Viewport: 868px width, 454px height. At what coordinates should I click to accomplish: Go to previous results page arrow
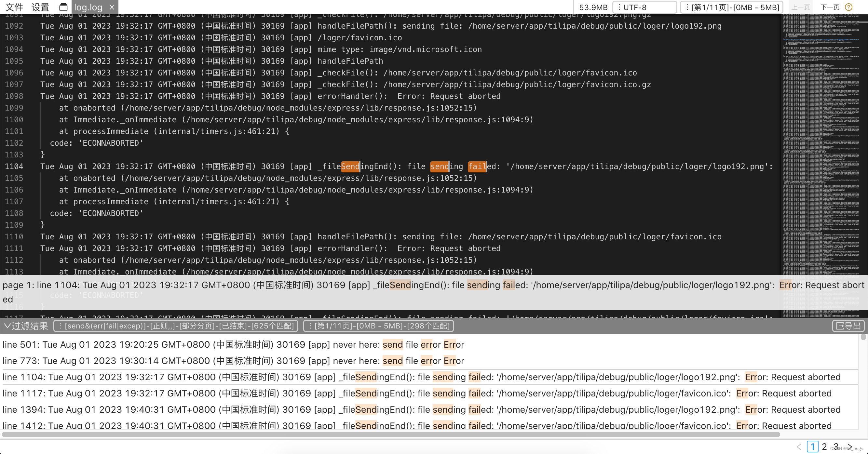[799, 447]
